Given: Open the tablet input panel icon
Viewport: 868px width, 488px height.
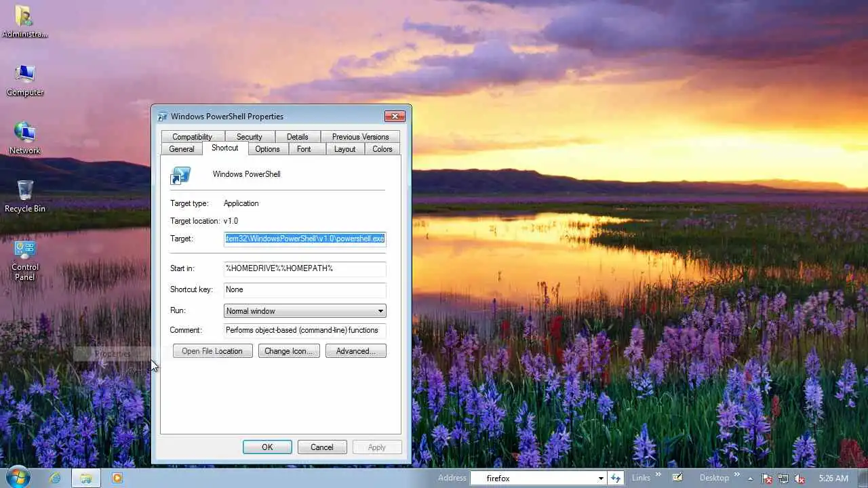Looking at the screenshot, I should (x=677, y=478).
